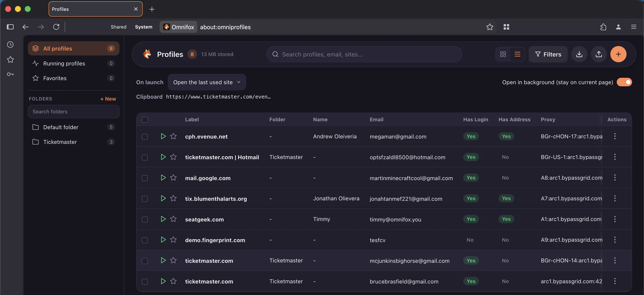
Task: Click the optsfzaldl8500@hotmail.com email cell
Action: [407, 157]
